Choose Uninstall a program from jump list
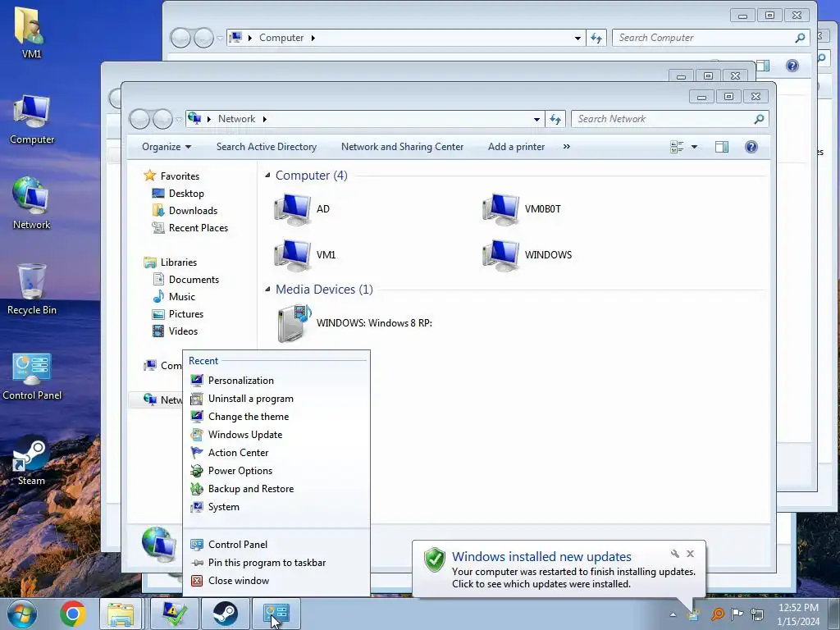This screenshot has width=840, height=630. tap(276, 399)
